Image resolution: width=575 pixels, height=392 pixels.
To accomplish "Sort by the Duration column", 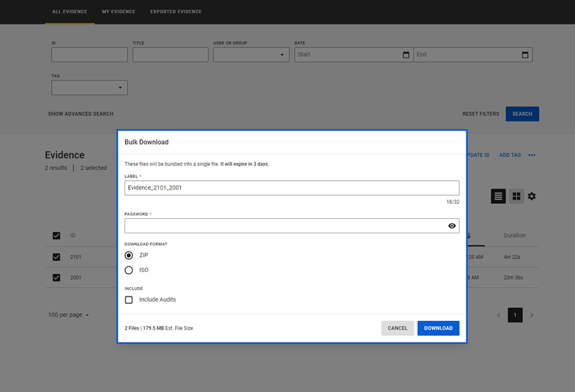I will (515, 235).
